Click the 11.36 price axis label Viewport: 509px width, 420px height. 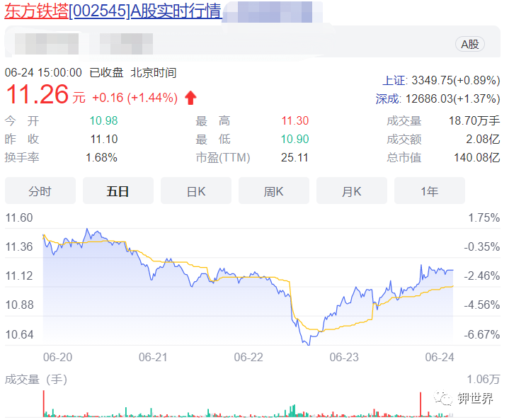[x=19, y=247]
